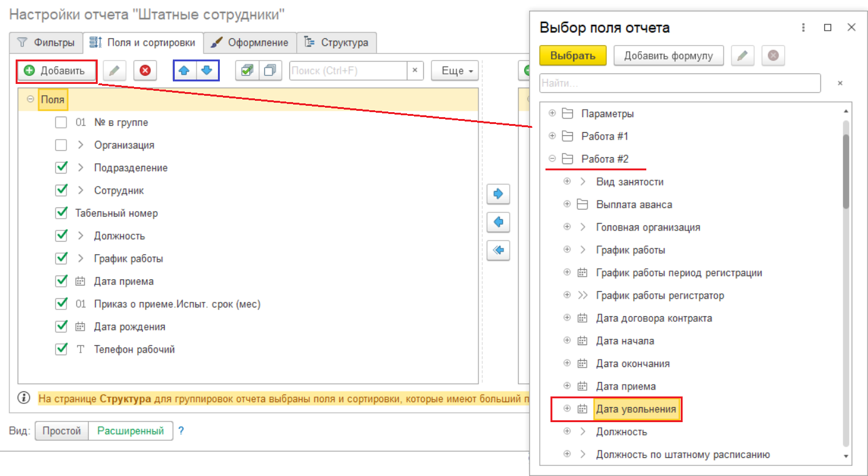Open the Структура tab
The width and height of the screenshot is (868, 476).
(337, 43)
